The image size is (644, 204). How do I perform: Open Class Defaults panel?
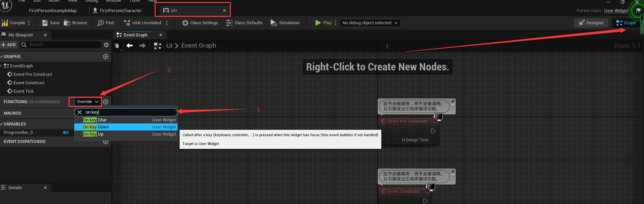pos(244,23)
